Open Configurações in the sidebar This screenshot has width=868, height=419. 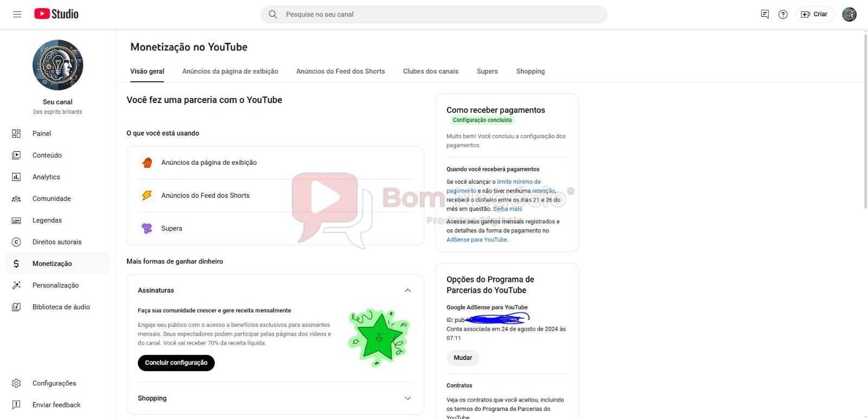pyautogui.click(x=58, y=383)
